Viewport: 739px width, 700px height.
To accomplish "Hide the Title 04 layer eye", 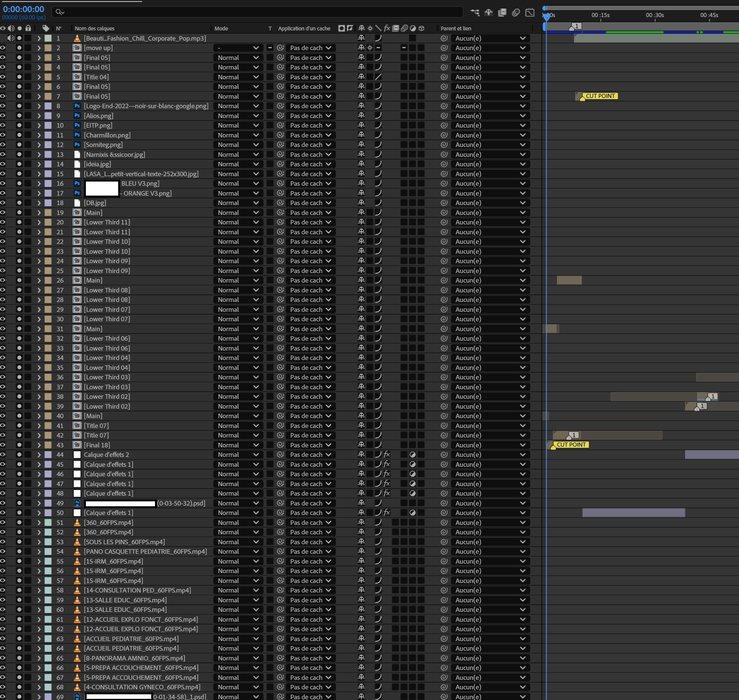I will click(x=3, y=77).
